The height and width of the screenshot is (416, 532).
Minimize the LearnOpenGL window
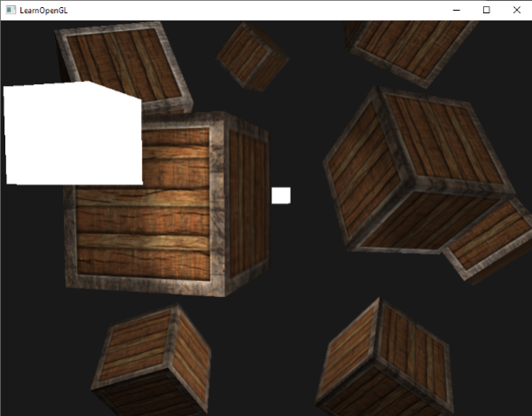(x=456, y=10)
